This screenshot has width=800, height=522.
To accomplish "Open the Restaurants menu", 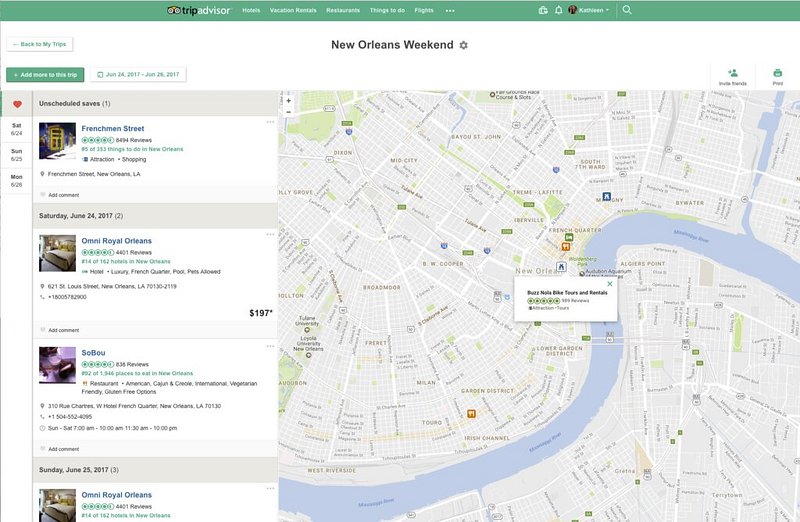I will [x=343, y=10].
